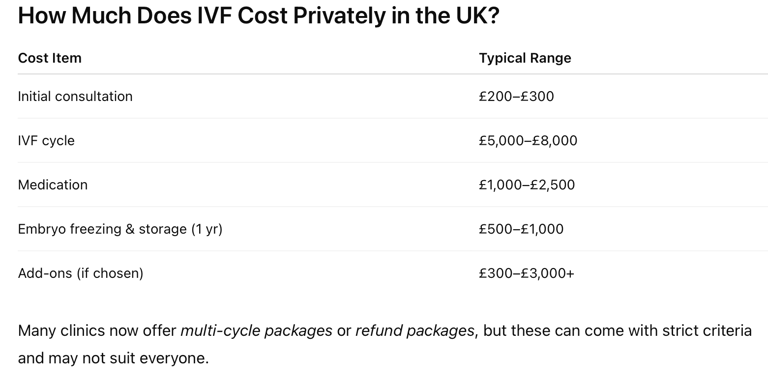Click the £1,000–£2,500 price cell
This screenshot has width=768, height=371.
pyautogui.click(x=527, y=185)
